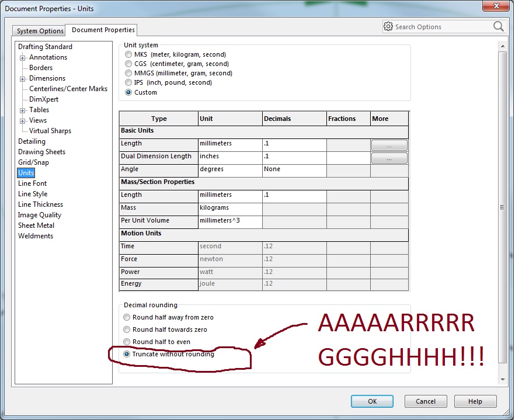Select Drafting Standard in tree
The image size is (515, 420).
click(45, 47)
